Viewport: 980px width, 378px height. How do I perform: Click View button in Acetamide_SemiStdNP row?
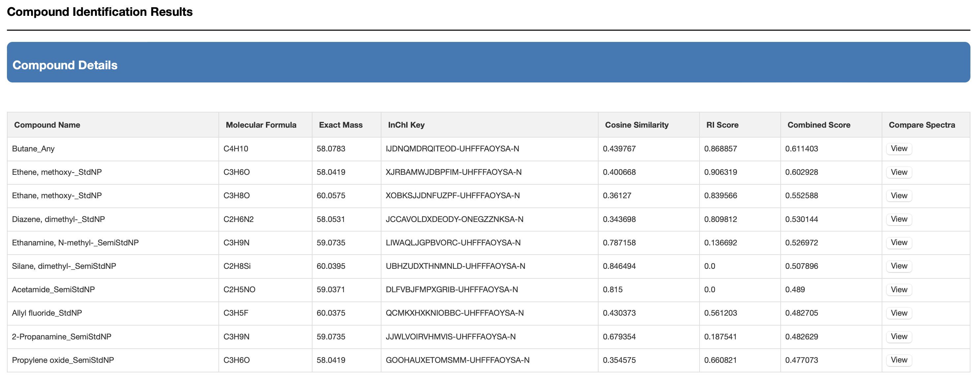point(898,290)
